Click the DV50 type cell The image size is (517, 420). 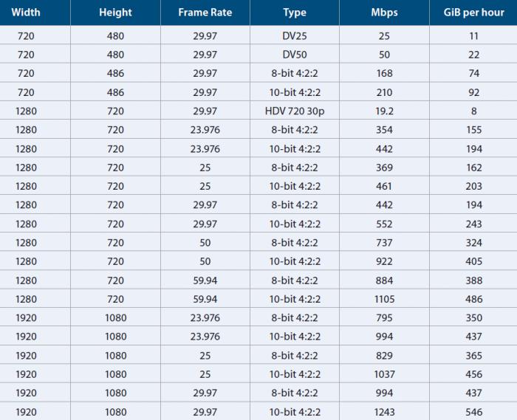[x=295, y=55]
